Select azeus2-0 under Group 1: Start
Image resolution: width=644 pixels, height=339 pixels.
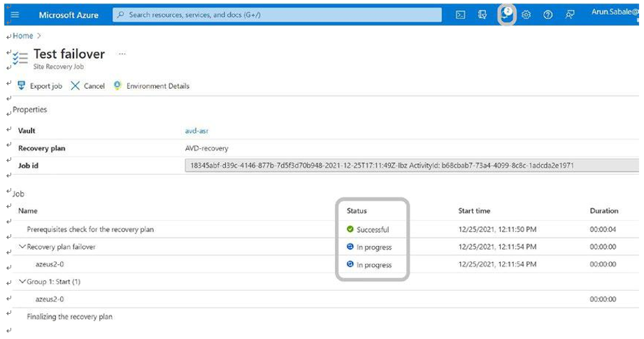tap(50, 299)
